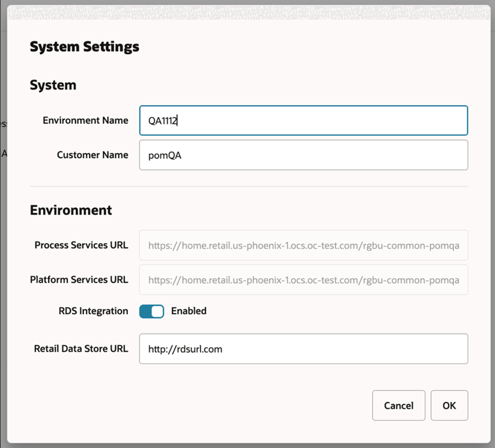
Task: Click the 'System' section heading
Action: coord(53,85)
